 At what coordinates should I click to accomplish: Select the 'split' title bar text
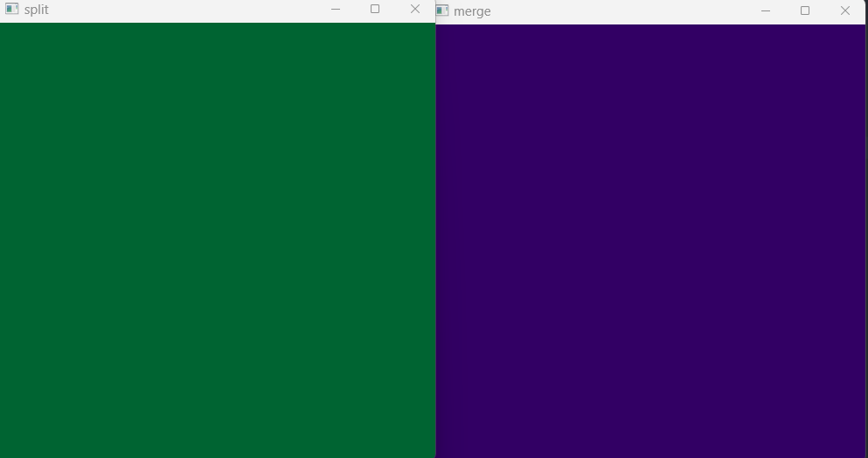coord(37,10)
